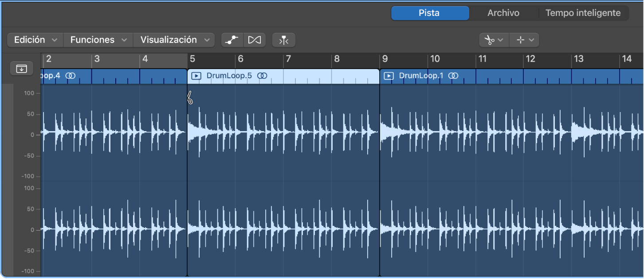Toggle the stereo symbol on DrumLoop.4

[x=70, y=75]
